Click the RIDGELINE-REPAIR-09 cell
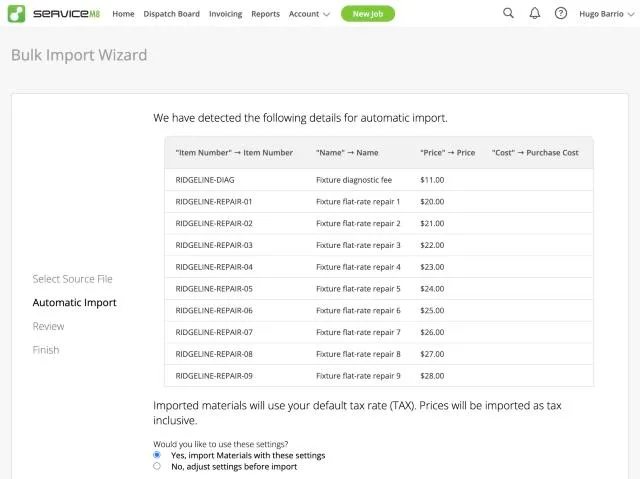640x479 pixels. (214, 376)
